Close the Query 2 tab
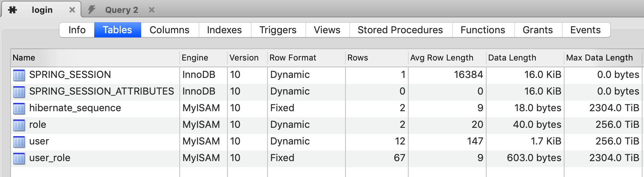The width and height of the screenshot is (644, 177). click(151, 10)
